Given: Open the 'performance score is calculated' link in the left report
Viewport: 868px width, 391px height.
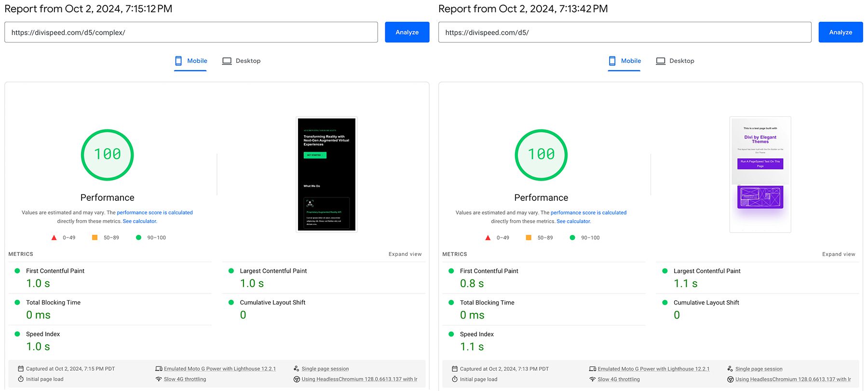Looking at the screenshot, I should pos(155,212).
